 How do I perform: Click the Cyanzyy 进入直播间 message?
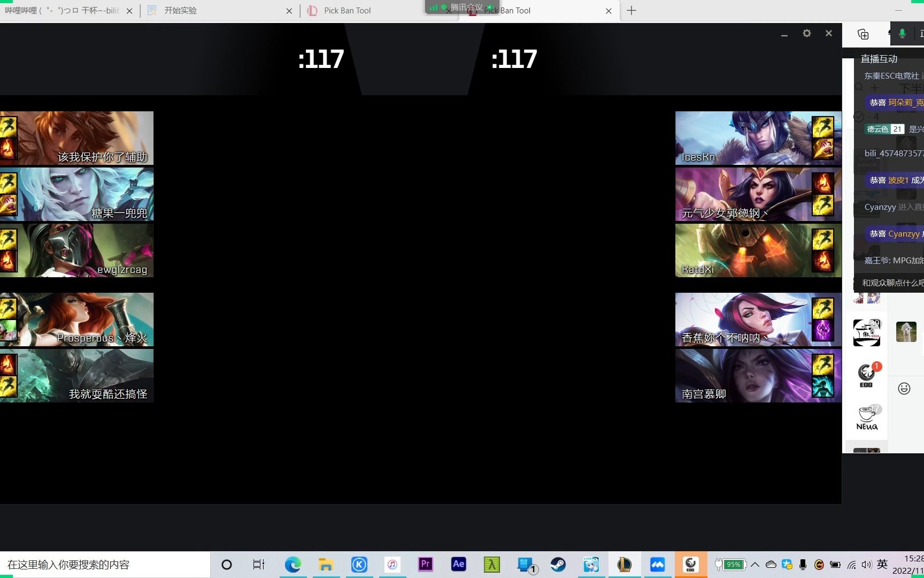tap(894, 207)
